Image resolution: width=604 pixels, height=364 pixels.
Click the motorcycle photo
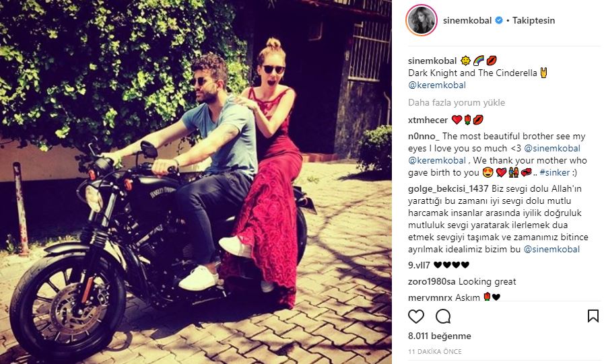pyautogui.click(x=196, y=182)
